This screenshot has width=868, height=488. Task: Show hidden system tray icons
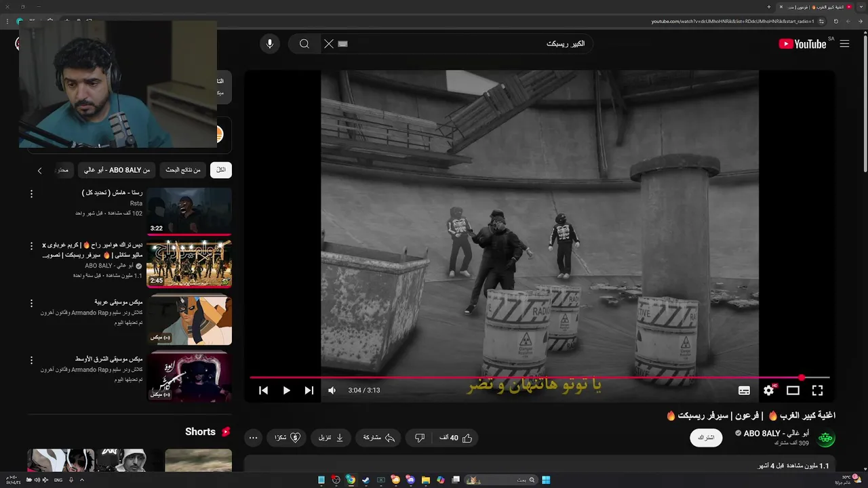coord(82,480)
